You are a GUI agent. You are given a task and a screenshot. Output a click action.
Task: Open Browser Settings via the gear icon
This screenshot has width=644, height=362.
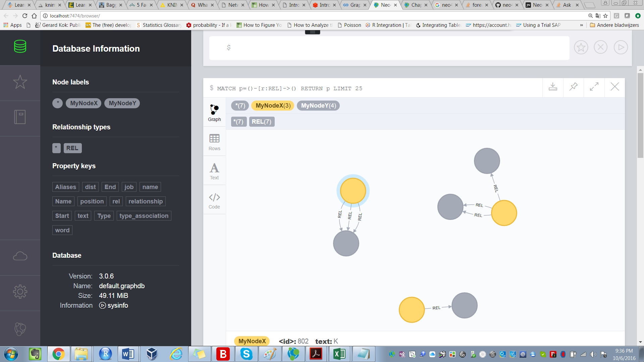pyautogui.click(x=20, y=291)
